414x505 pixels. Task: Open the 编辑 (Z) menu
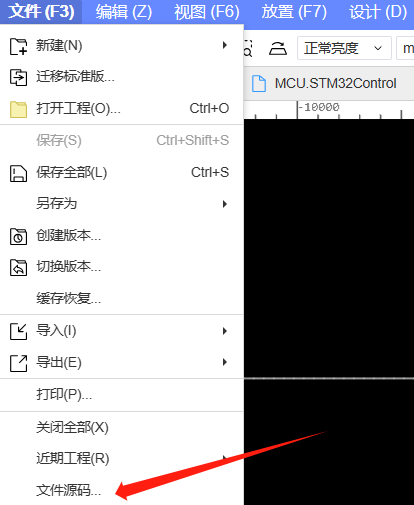[124, 12]
